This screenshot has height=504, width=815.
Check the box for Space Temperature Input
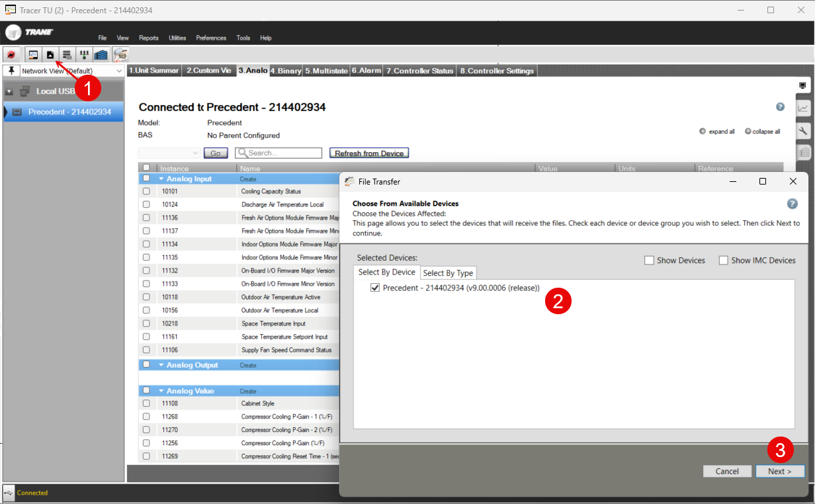pos(146,323)
